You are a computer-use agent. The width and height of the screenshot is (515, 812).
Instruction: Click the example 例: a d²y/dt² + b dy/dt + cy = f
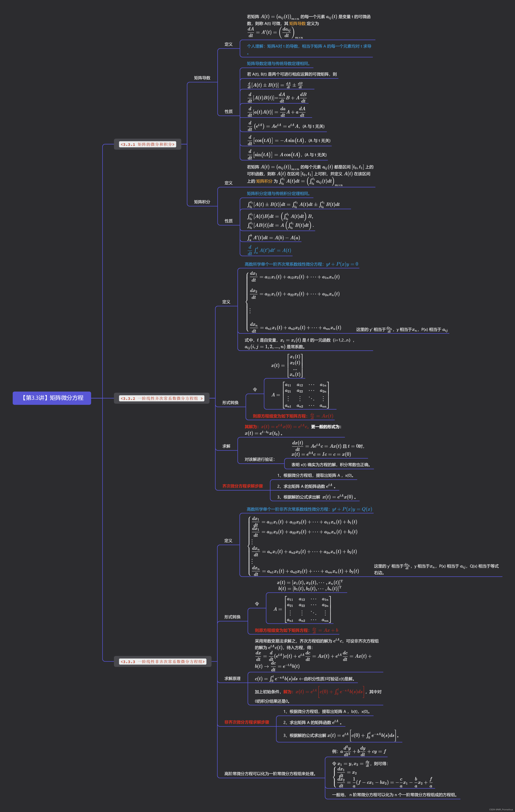(x=359, y=751)
